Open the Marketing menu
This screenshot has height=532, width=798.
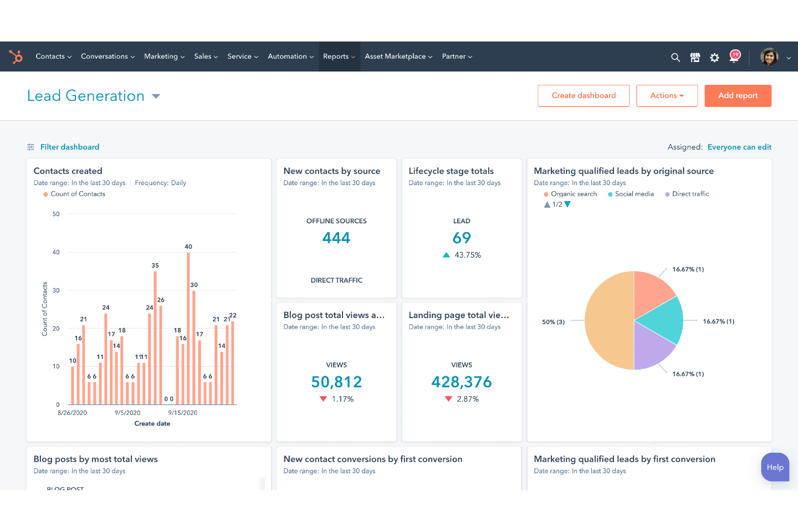click(164, 57)
